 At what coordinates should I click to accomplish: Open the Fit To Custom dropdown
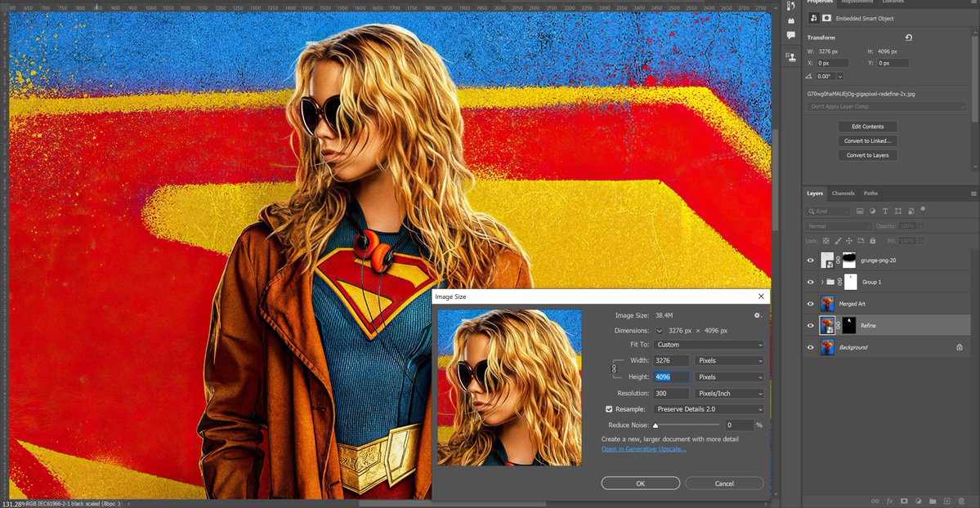point(709,345)
